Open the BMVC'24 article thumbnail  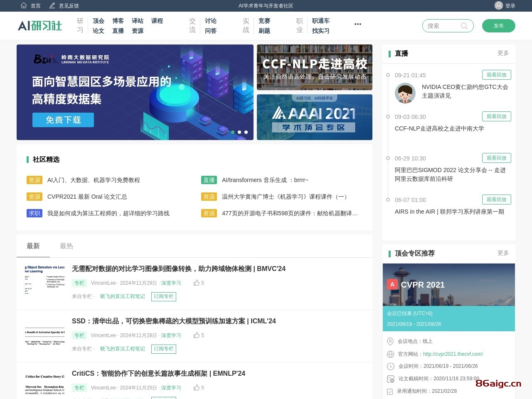pyautogui.click(x=45, y=280)
